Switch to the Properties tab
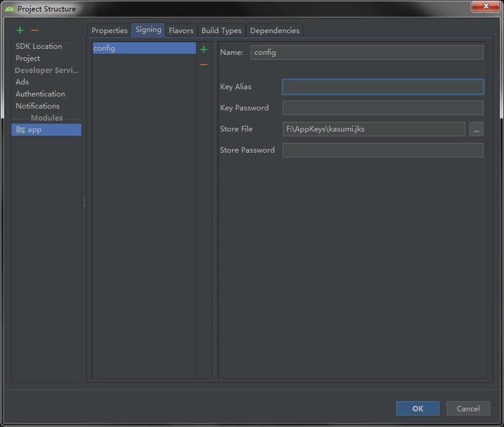The width and height of the screenshot is (504, 427). [109, 30]
